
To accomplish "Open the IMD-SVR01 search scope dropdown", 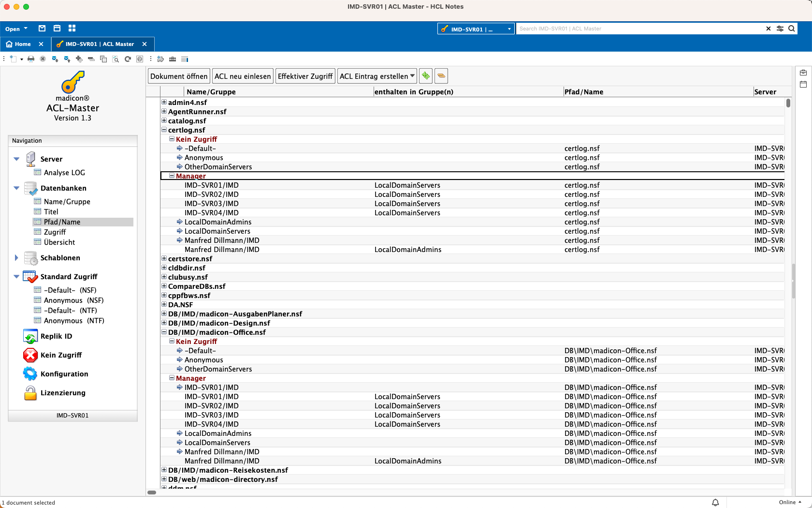I will click(x=476, y=29).
